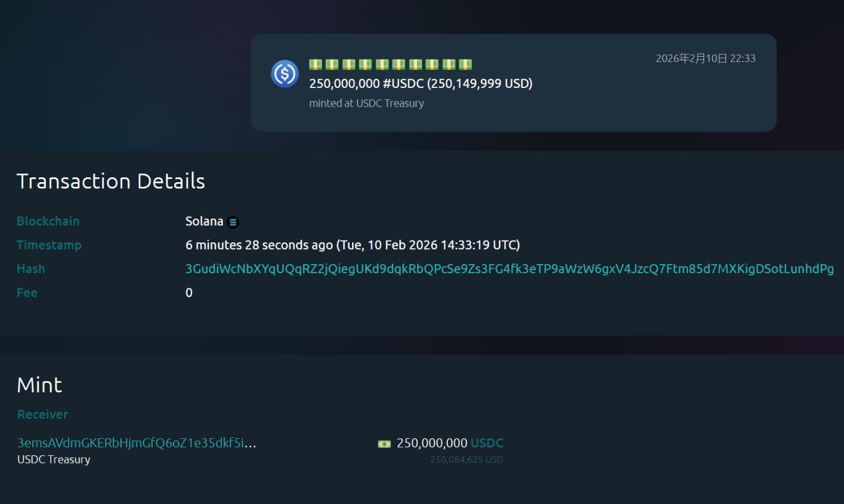
Task: Click the Timestamp field label
Action: (x=49, y=245)
